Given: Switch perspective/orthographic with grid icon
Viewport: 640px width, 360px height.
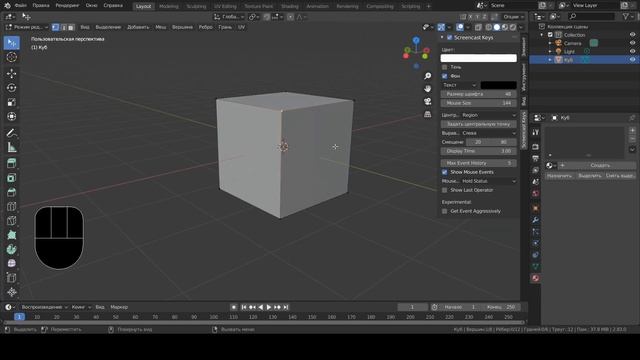Looking at the screenshot, I should [x=427, y=114].
